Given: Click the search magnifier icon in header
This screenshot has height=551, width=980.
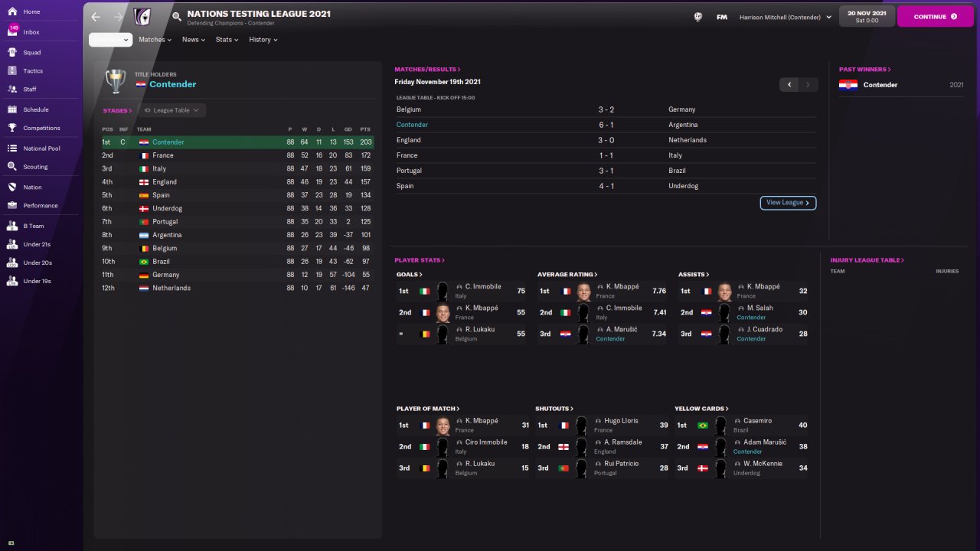Looking at the screenshot, I should coord(177,16).
